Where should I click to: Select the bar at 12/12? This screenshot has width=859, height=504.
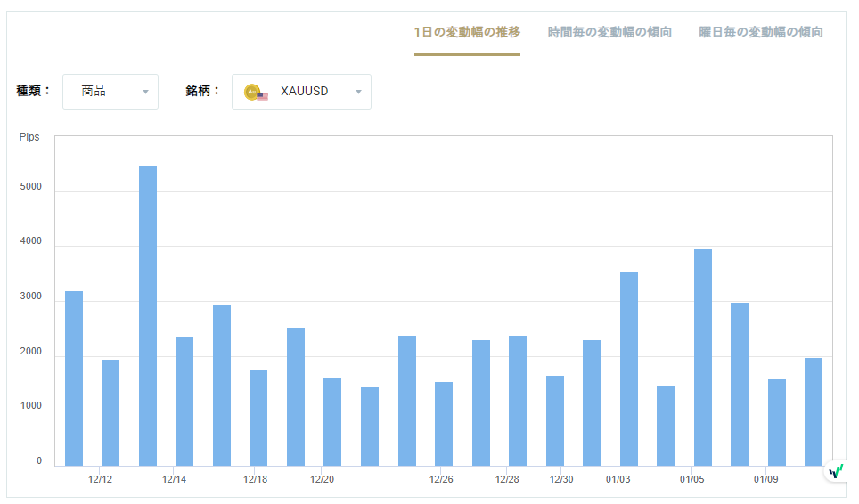[x=110, y=412]
